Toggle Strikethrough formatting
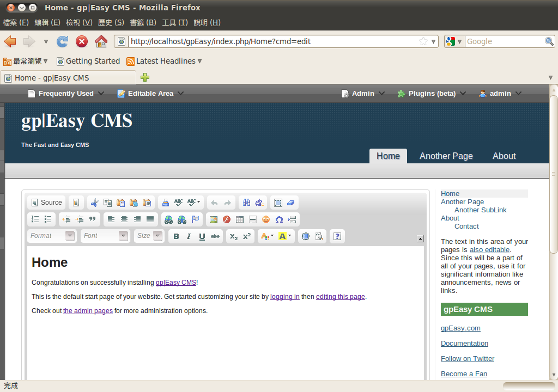The image size is (558, 392). 215,236
